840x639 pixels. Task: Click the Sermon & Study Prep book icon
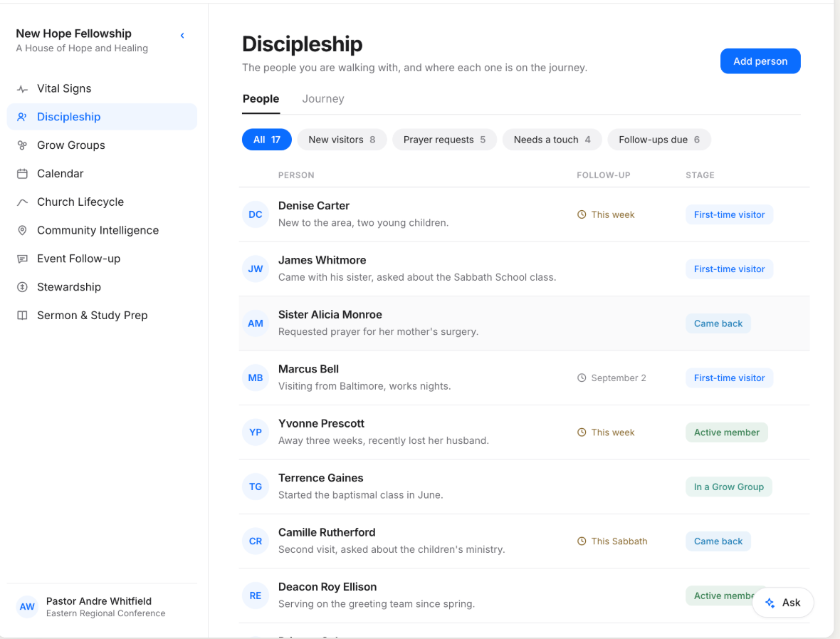pos(22,316)
